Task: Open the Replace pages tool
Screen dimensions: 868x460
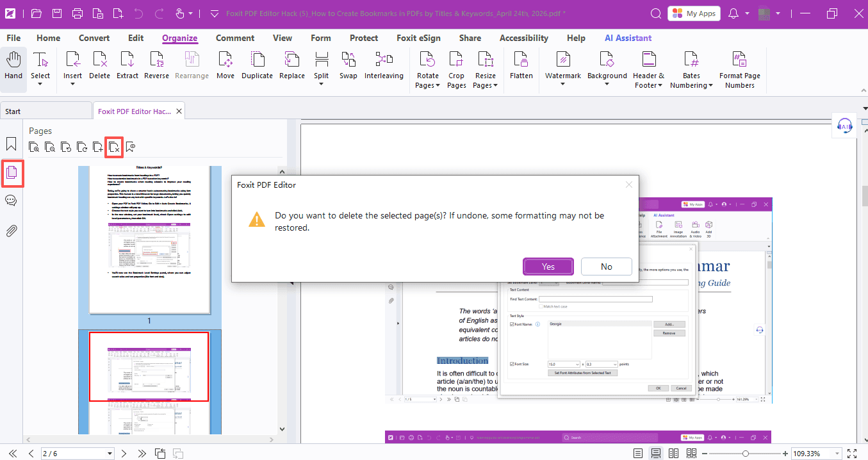Action: (x=292, y=67)
